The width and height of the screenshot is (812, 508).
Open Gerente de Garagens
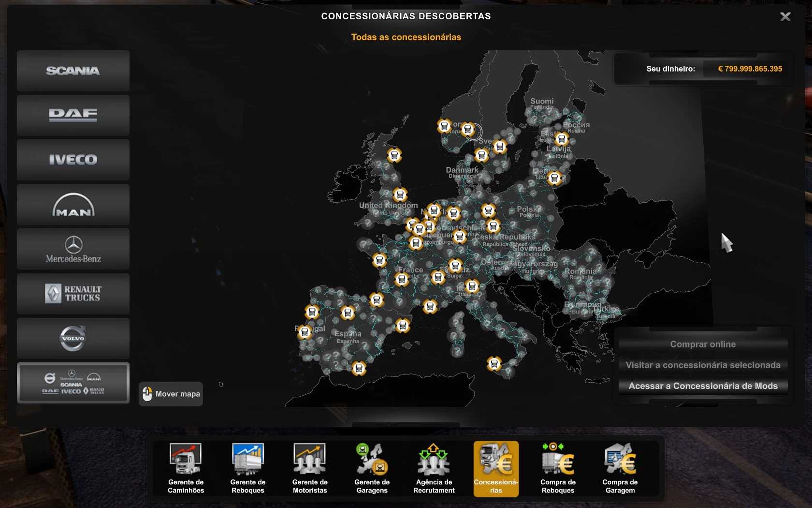372,468
